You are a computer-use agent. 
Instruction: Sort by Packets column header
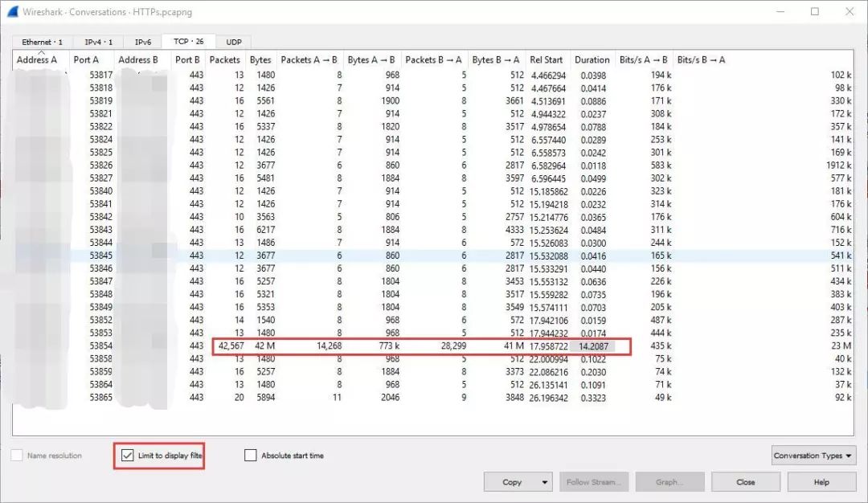point(225,59)
